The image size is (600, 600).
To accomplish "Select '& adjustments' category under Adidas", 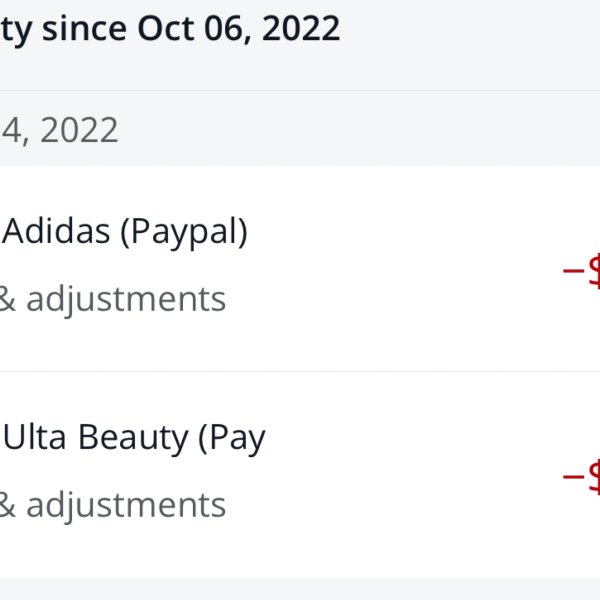I will coord(112,300).
